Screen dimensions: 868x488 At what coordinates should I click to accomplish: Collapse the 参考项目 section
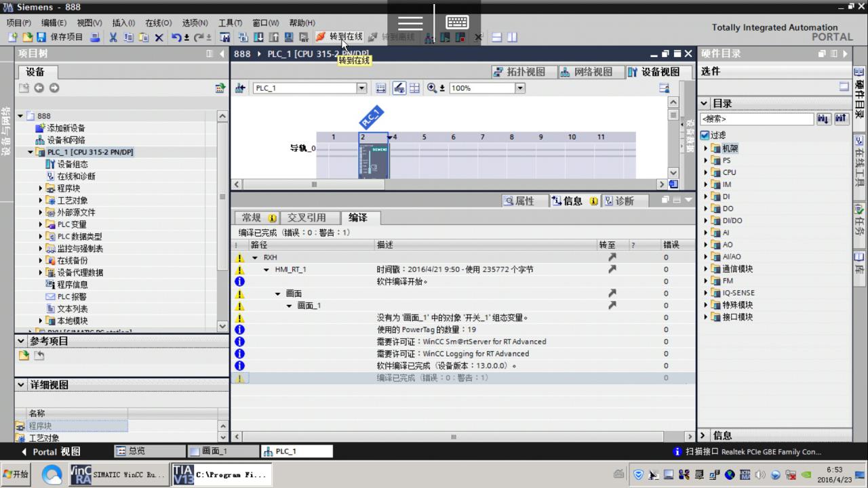21,341
